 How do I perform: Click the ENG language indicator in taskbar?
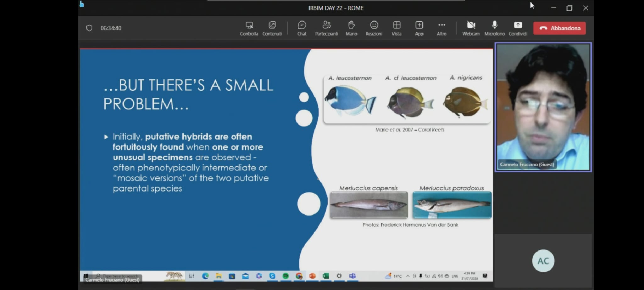coord(455,276)
